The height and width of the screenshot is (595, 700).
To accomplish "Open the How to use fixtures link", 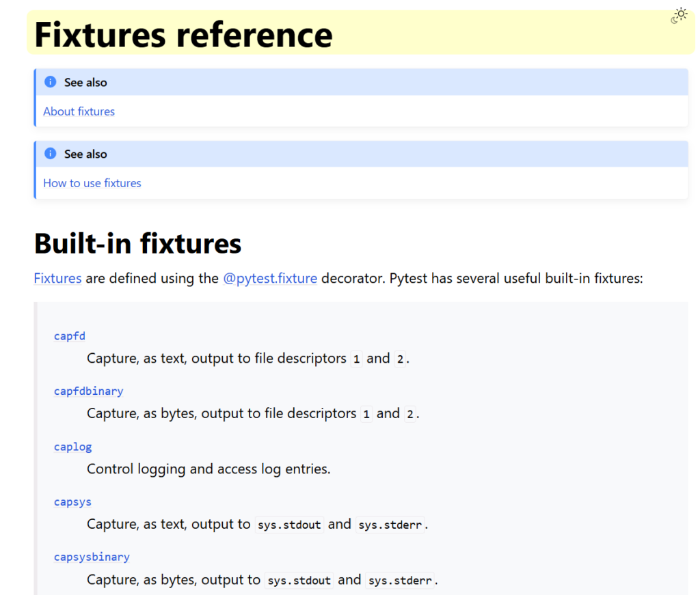I will (92, 183).
